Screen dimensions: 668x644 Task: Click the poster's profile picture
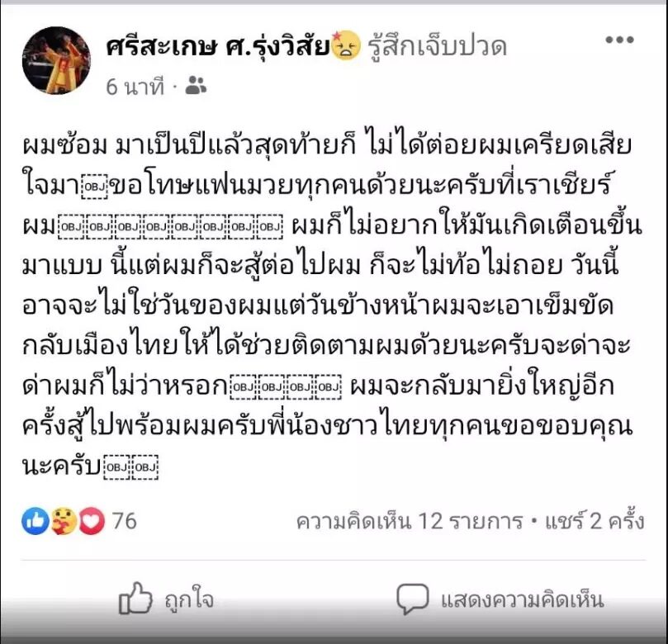pyautogui.click(x=56, y=60)
